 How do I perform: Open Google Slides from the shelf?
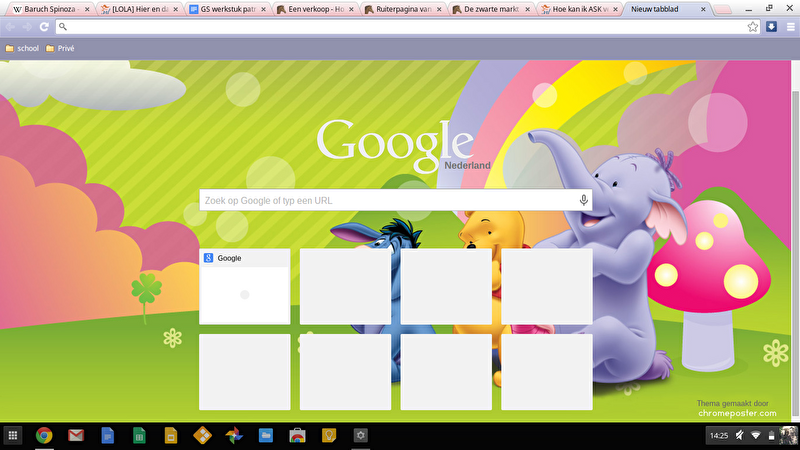(171, 435)
